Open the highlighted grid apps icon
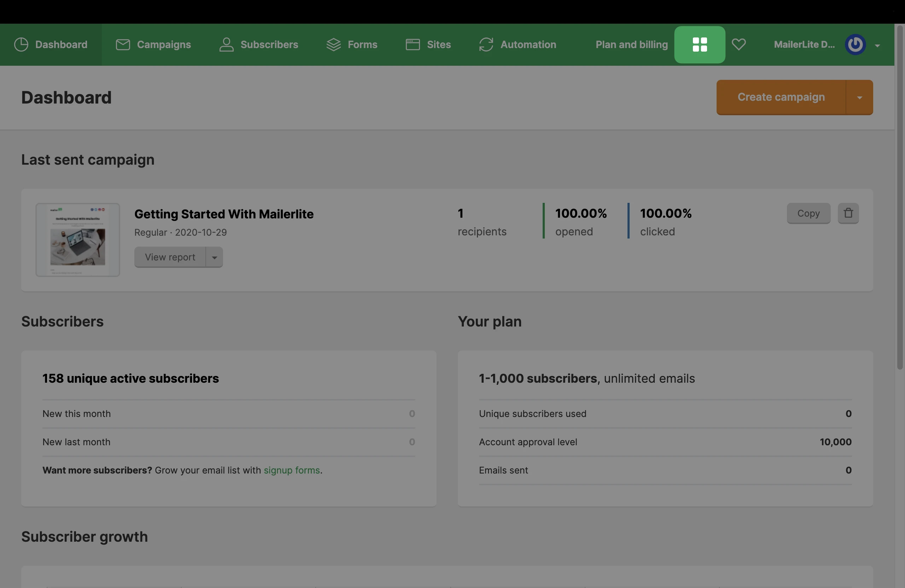This screenshot has height=588, width=905. pos(700,45)
